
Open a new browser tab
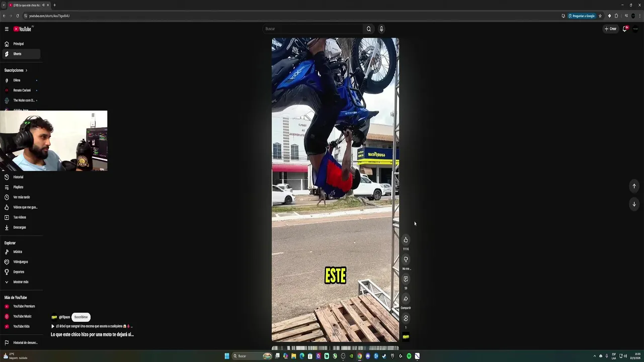tap(54, 5)
